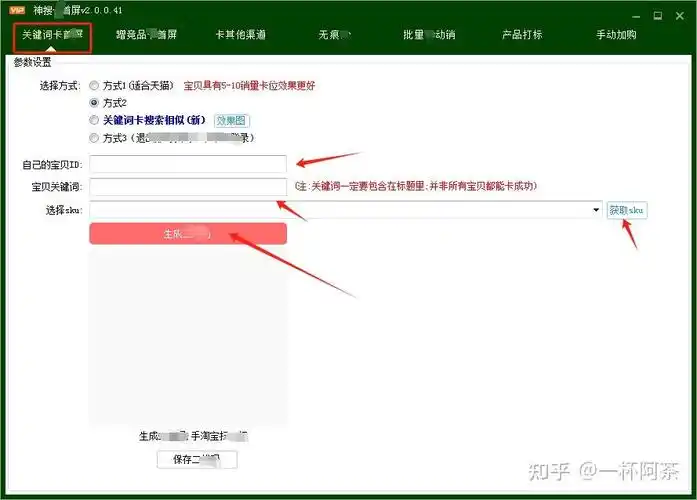697x500 pixels.
Task: Select the 方式3 radio option
Action: coord(94,138)
